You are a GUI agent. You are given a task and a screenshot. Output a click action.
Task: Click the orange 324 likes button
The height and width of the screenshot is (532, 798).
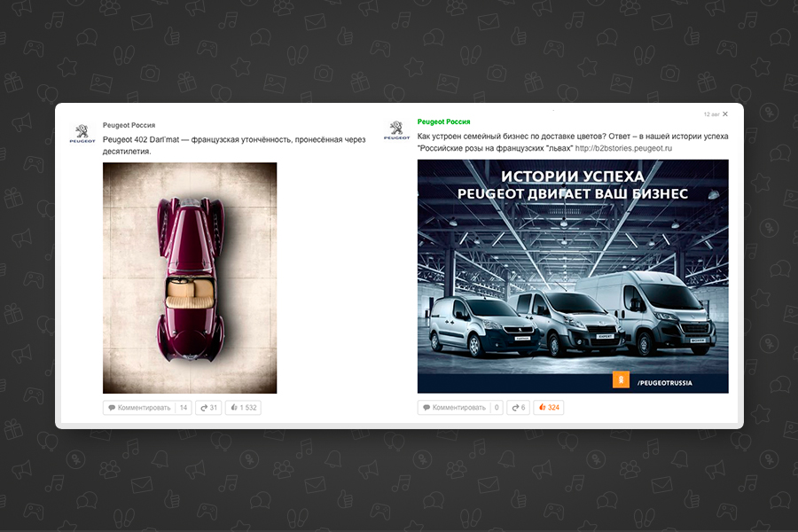pos(549,407)
